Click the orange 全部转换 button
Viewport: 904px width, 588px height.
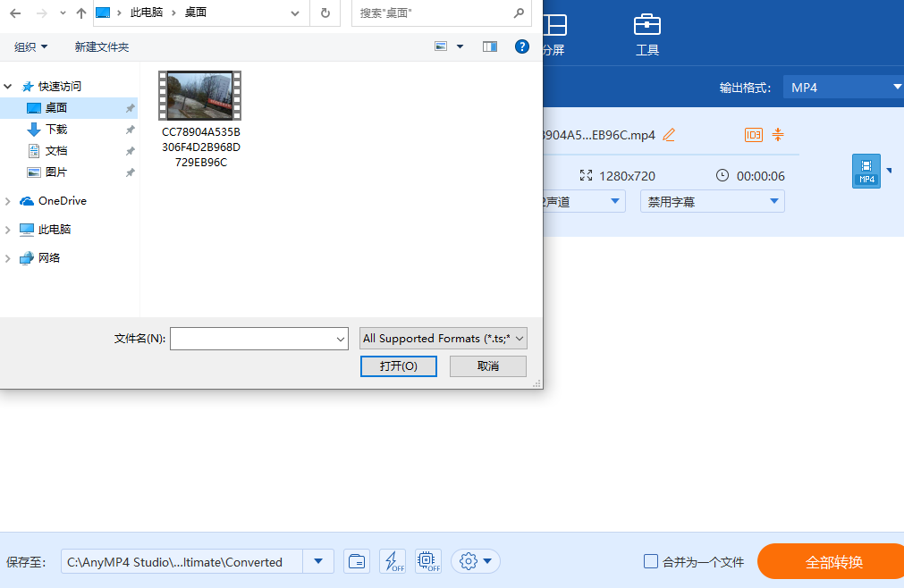coord(829,561)
